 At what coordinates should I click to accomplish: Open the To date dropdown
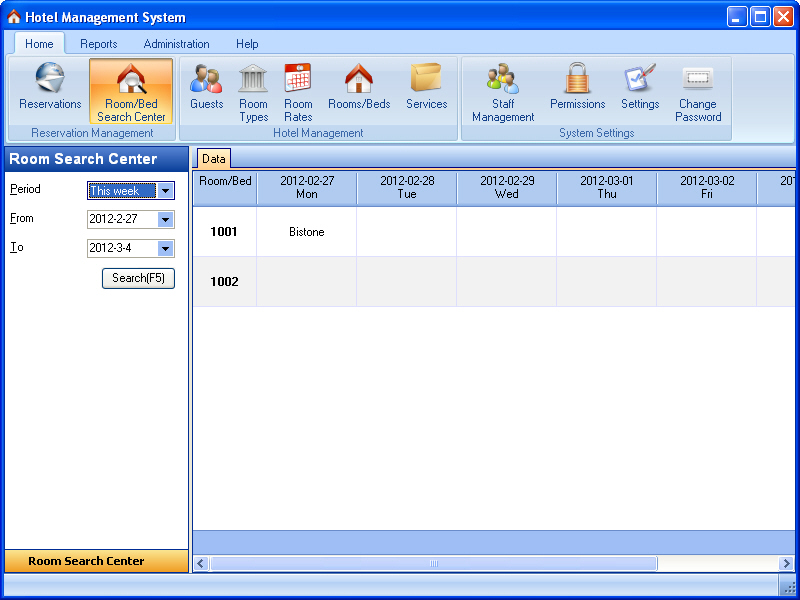pyautogui.click(x=166, y=248)
